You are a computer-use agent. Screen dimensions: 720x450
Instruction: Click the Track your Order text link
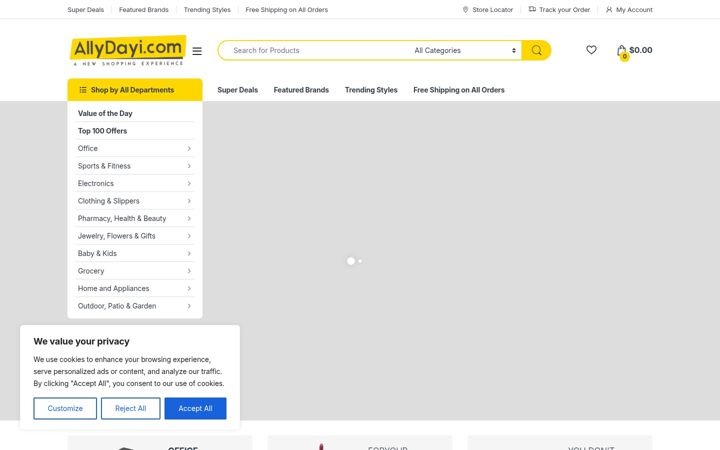click(564, 10)
